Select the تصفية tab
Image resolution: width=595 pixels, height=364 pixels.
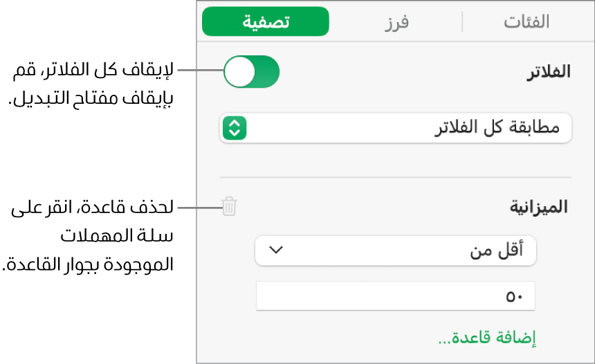click(x=266, y=21)
